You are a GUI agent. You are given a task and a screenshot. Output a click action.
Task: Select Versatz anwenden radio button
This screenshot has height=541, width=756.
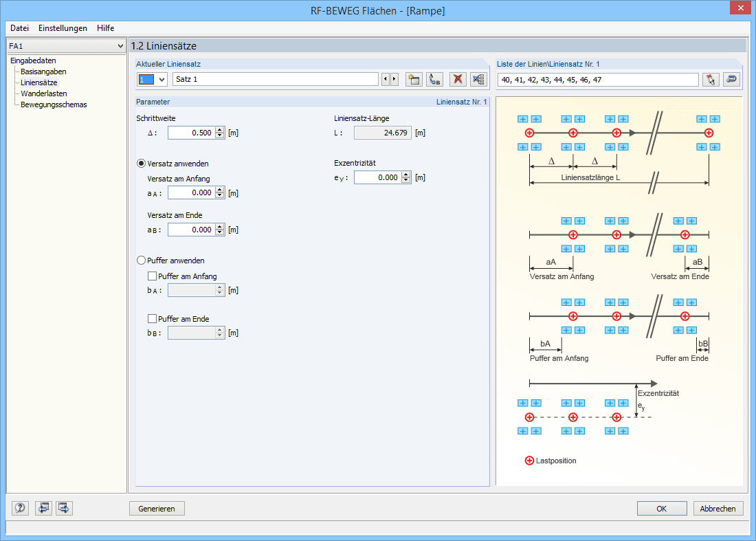[x=142, y=164]
